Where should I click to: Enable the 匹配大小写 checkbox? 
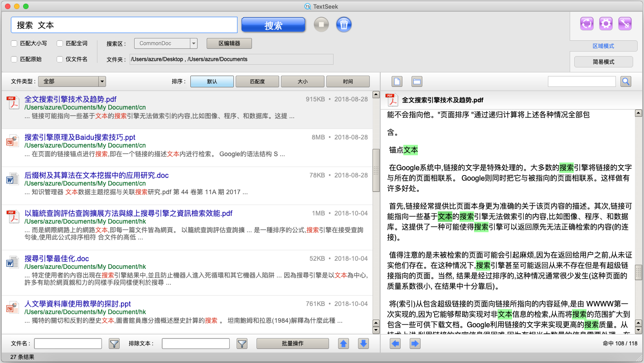click(x=15, y=43)
